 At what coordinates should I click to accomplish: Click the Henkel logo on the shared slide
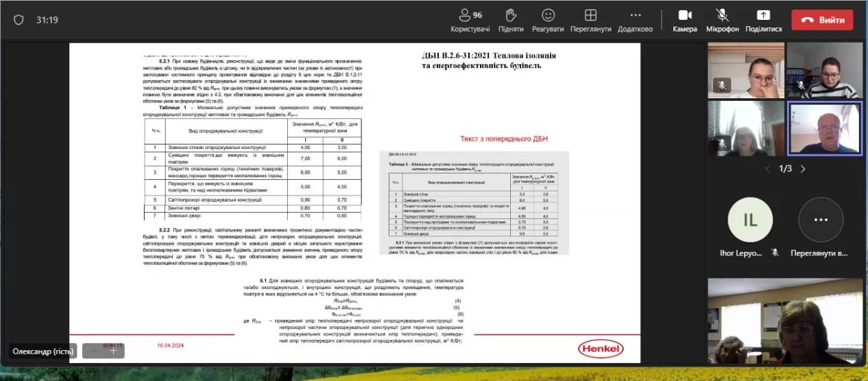601,349
